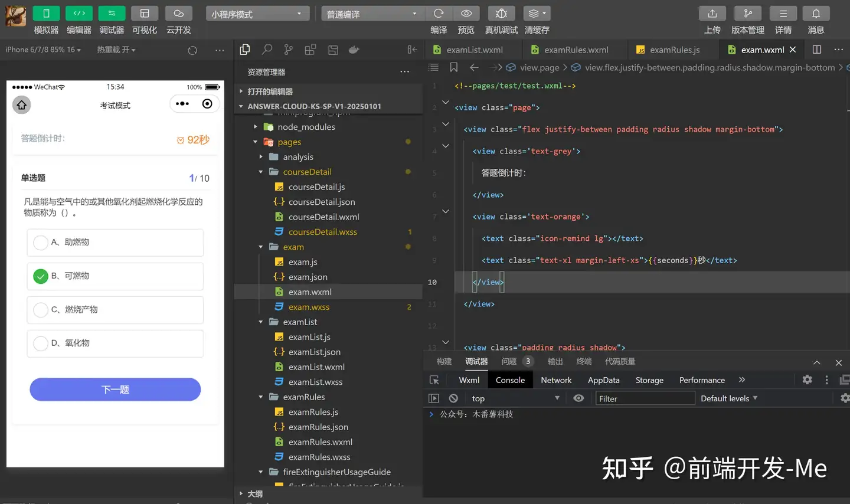850x504 pixels.
Task: Open the Wxml devtools tab
Action: [x=469, y=380]
